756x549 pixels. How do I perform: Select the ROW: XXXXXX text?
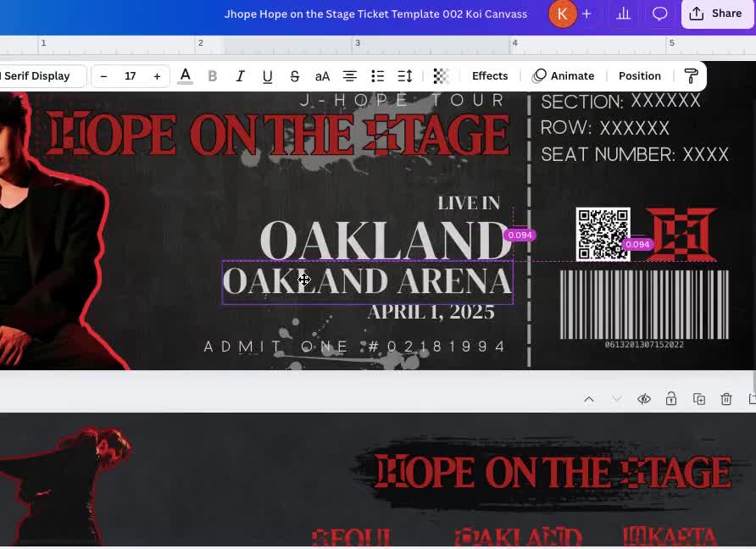coord(604,128)
